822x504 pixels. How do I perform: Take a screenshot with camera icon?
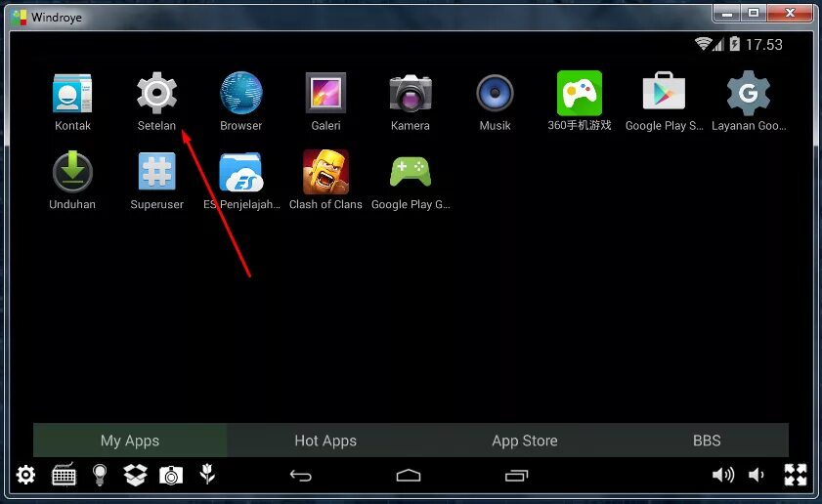pos(171,475)
